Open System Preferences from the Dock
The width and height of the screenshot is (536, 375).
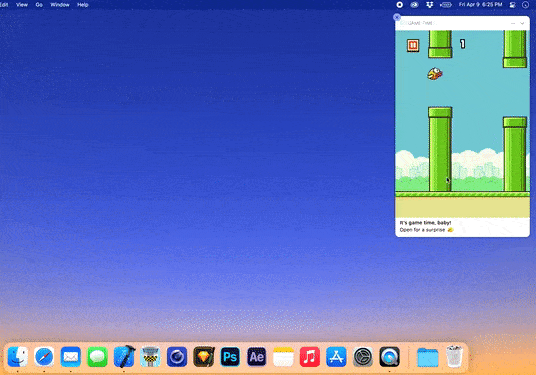(x=363, y=357)
